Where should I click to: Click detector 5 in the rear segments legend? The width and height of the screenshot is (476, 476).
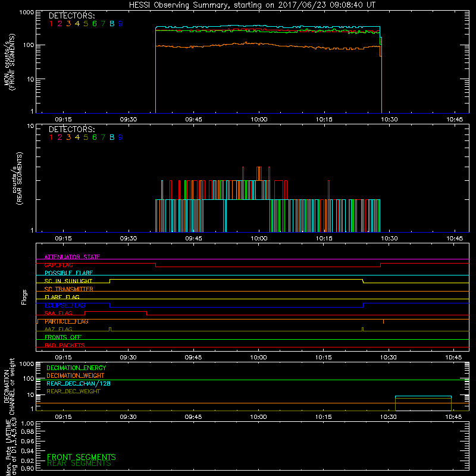tap(86, 137)
